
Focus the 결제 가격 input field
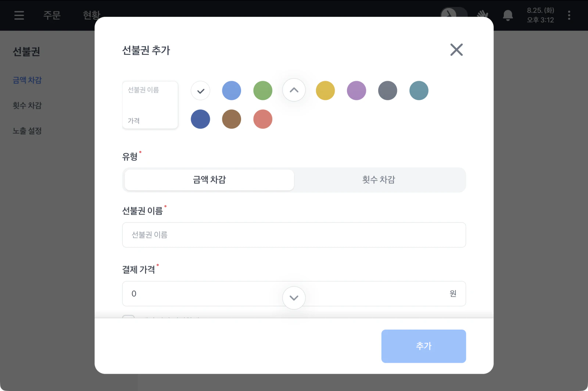tap(294, 294)
